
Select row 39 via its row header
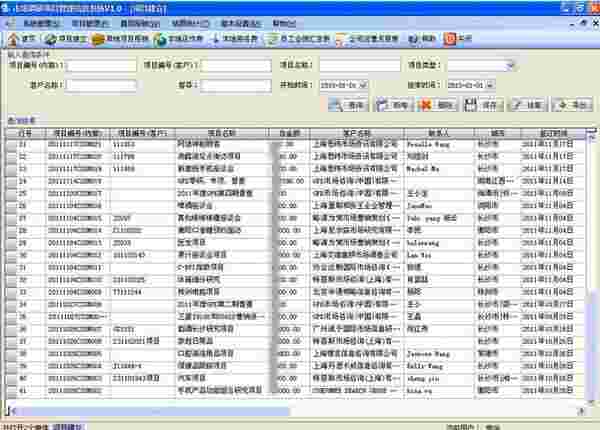click(x=11, y=366)
